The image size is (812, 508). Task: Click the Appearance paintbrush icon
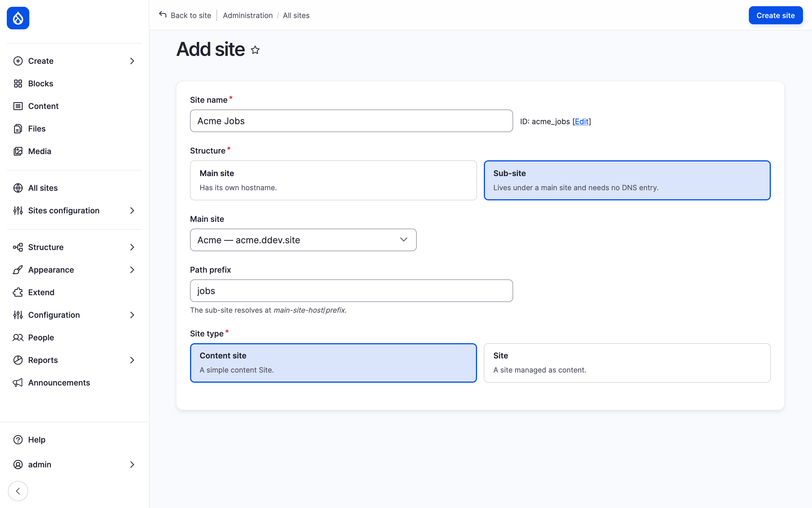coord(18,270)
